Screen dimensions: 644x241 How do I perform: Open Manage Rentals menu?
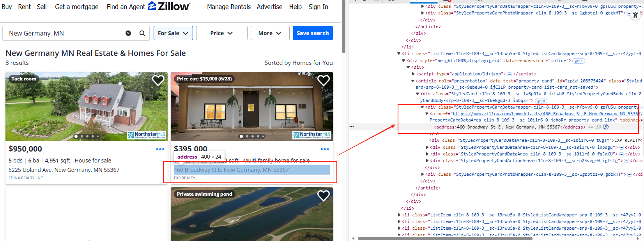pyautogui.click(x=229, y=7)
